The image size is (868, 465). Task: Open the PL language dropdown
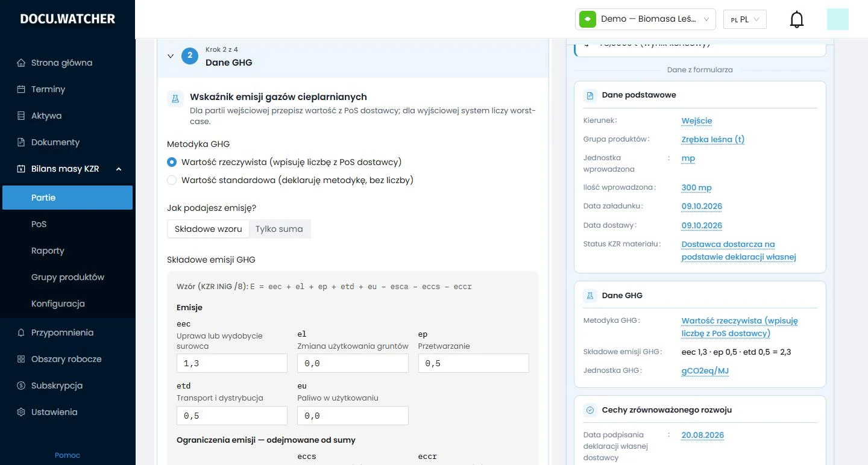pyautogui.click(x=745, y=19)
